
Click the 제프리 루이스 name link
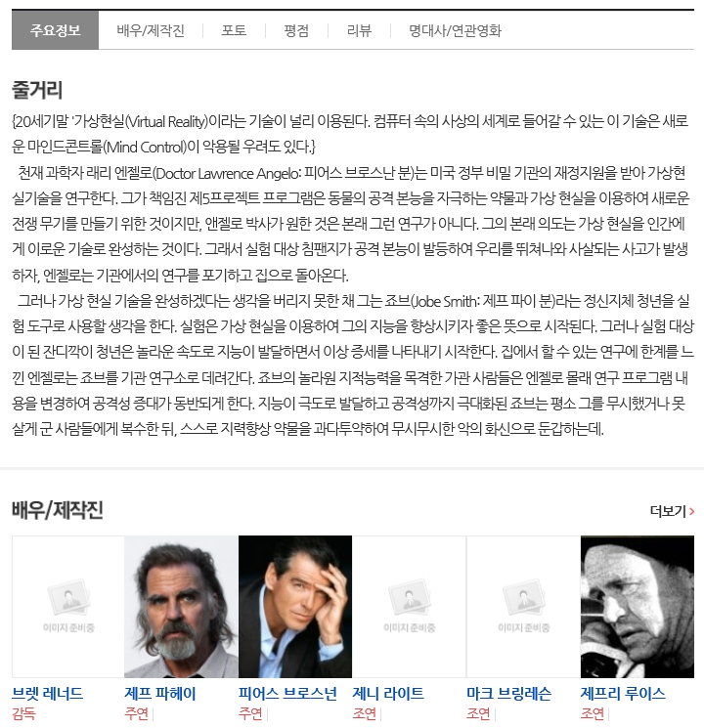point(623,694)
